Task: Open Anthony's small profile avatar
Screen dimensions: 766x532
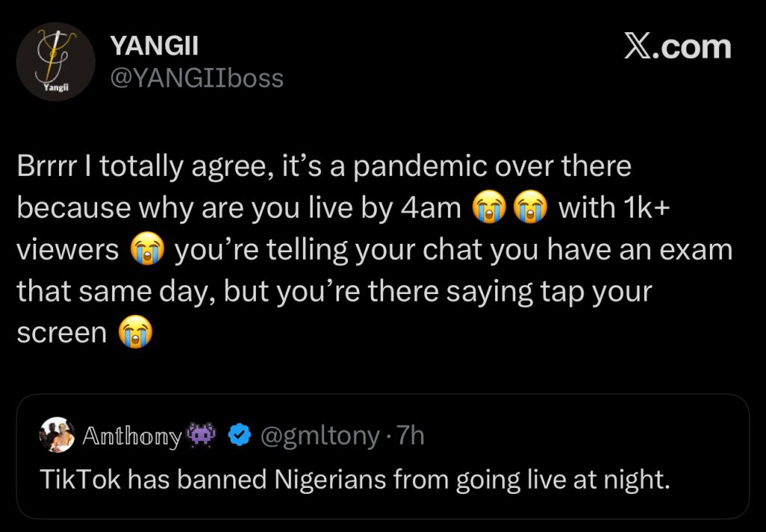Action: coord(57,435)
